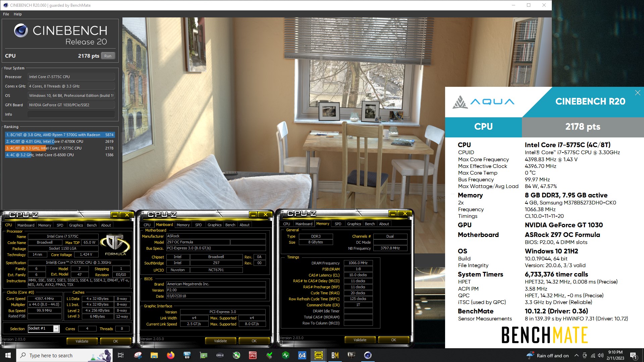Click OK in middle CPU-Z window
The image size is (644, 362).
point(254,341)
